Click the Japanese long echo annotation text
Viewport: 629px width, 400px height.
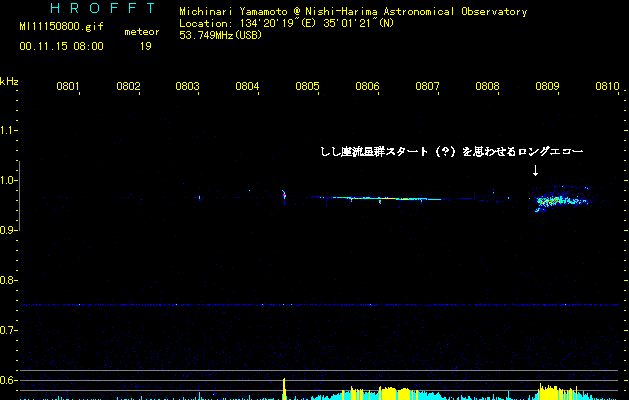[449, 152]
